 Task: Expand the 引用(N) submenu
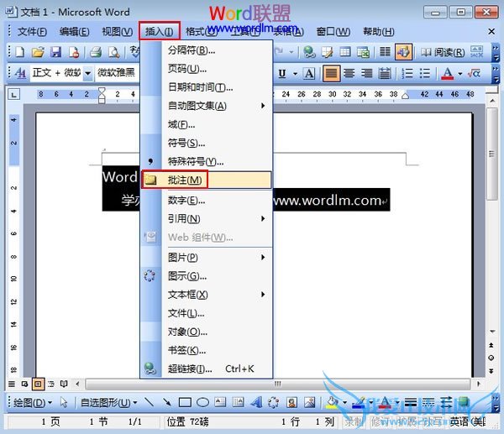click(x=207, y=219)
